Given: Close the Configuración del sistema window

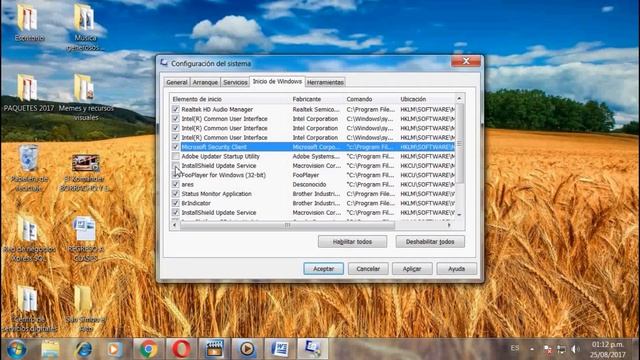Looking at the screenshot, I should point(466,61).
